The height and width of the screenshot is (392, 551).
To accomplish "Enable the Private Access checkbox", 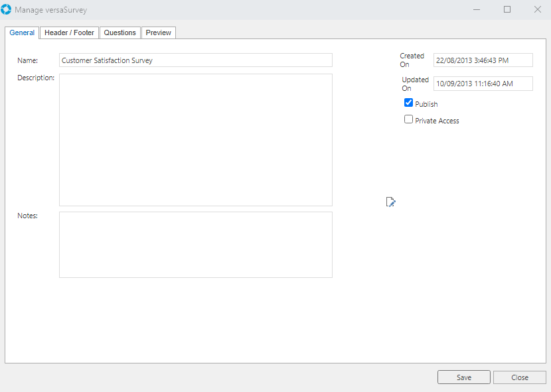I will [x=409, y=119].
